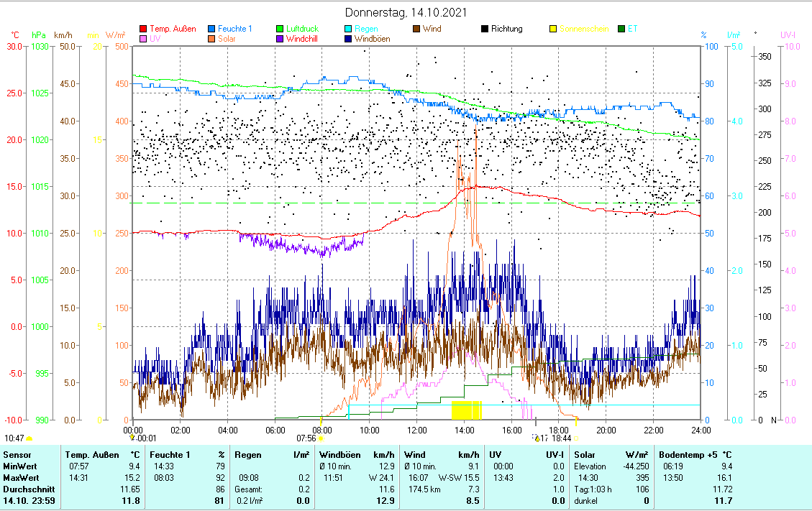Select the brown Wind legend square
Image resolution: width=812 pixels, height=511 pixels.
click(x=417, y=29)
